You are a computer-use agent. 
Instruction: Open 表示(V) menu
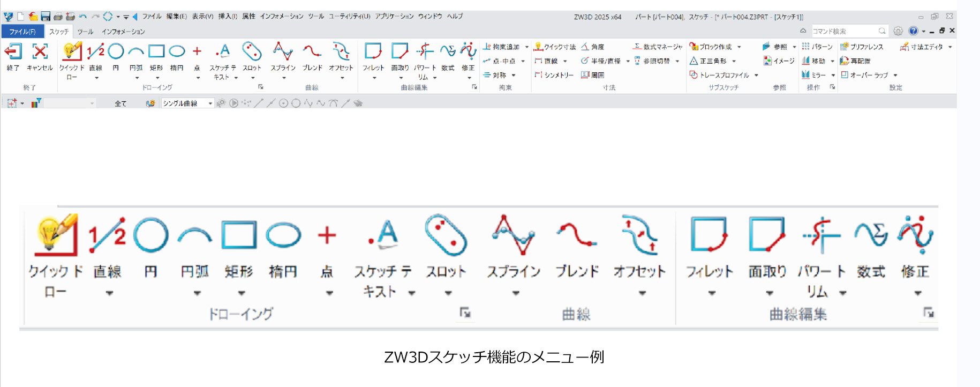(202, 17)
